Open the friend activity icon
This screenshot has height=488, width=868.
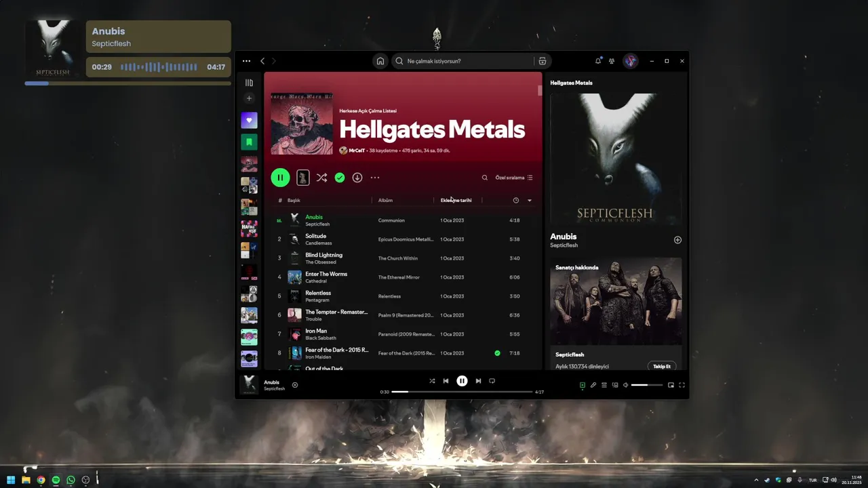612,61
